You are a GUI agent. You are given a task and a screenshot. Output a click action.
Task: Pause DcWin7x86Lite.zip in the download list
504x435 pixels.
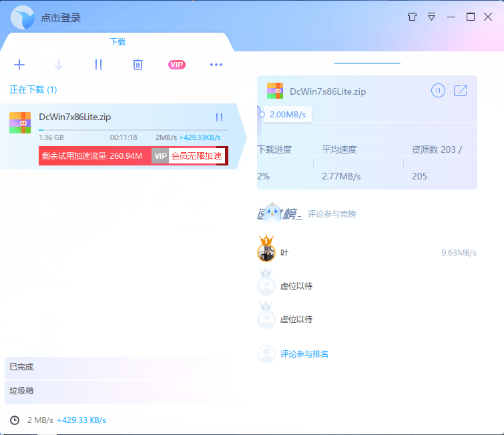coord(219,117)
